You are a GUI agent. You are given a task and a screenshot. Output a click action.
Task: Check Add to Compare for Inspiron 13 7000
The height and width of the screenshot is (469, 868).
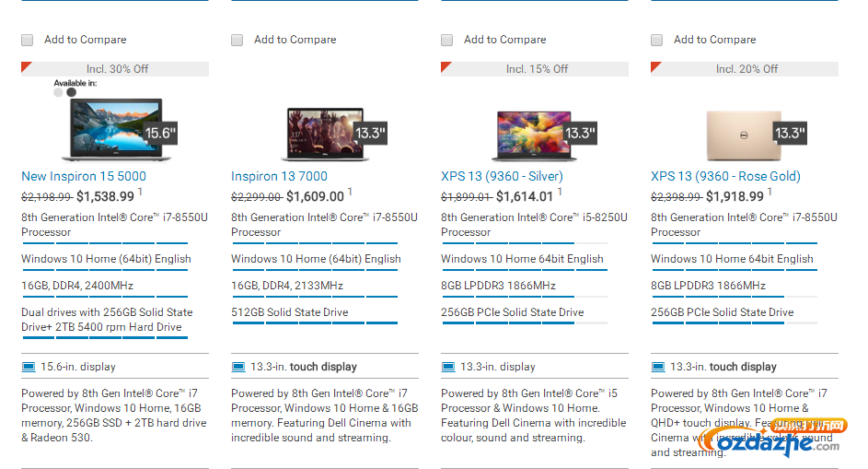[237, 40]
